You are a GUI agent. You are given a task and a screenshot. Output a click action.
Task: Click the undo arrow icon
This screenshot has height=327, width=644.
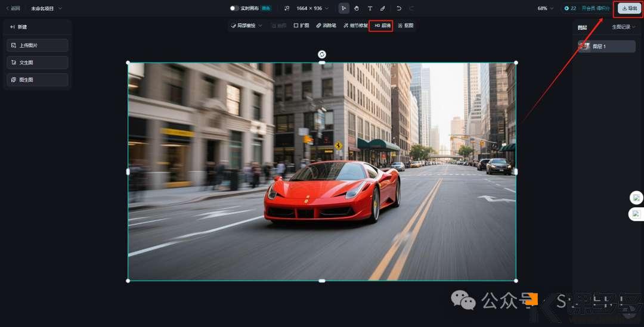pyautogui.click(x=399, y=8)
